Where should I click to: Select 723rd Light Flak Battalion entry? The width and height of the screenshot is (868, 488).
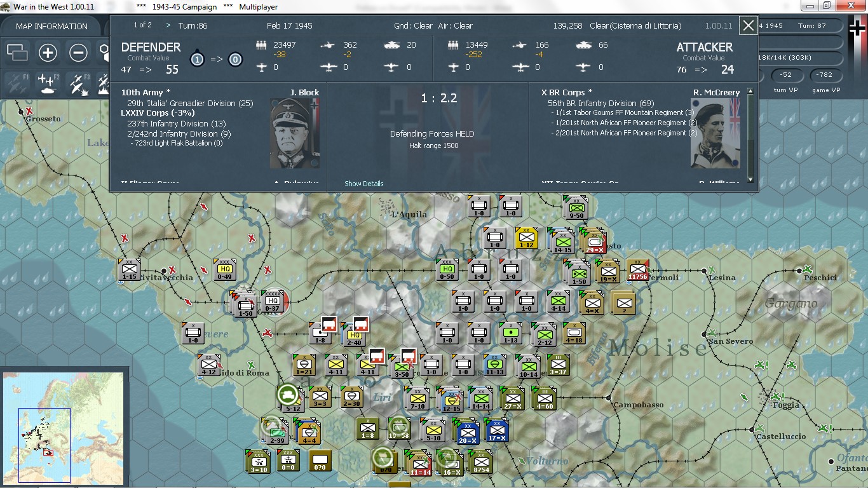click(177, 143)
